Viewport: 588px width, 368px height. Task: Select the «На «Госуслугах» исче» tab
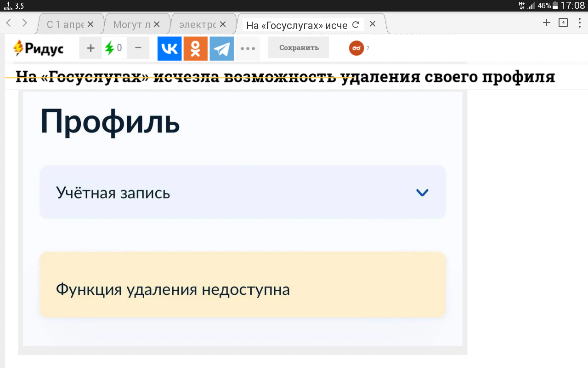pyautogui.click(x=297, y=25)
